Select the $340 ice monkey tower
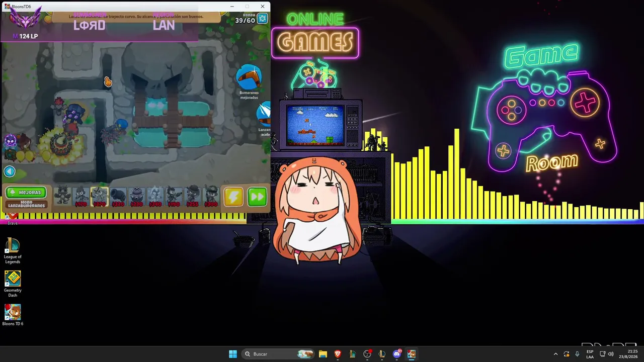 point(155,196)
